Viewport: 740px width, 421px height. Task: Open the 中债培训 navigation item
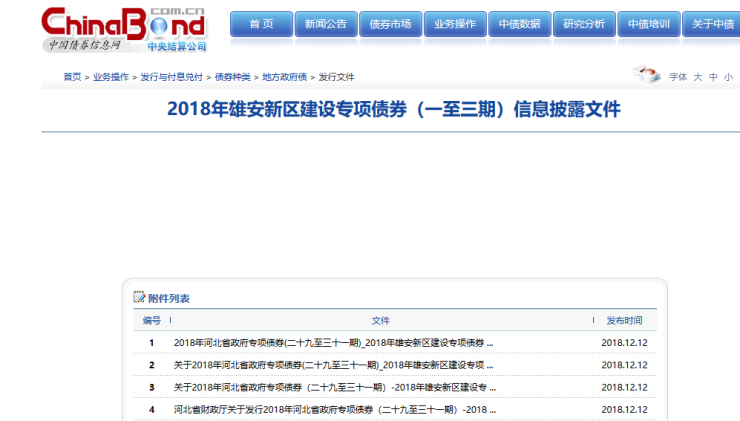tap(649, 24)
